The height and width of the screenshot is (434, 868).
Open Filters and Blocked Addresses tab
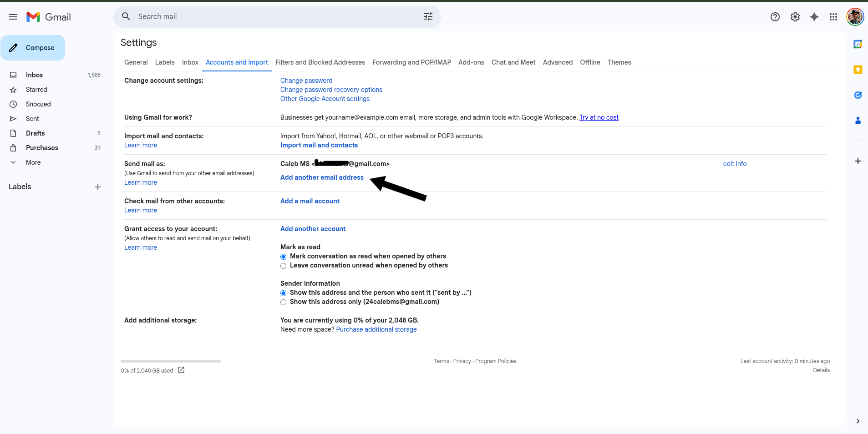(320, 62)
